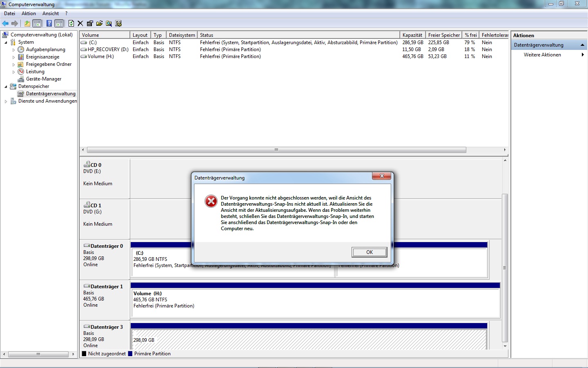Expand the Ereignisanzeige node
Image resolution: width=588 pixels, height=368 pixels.
coord(13,57)
